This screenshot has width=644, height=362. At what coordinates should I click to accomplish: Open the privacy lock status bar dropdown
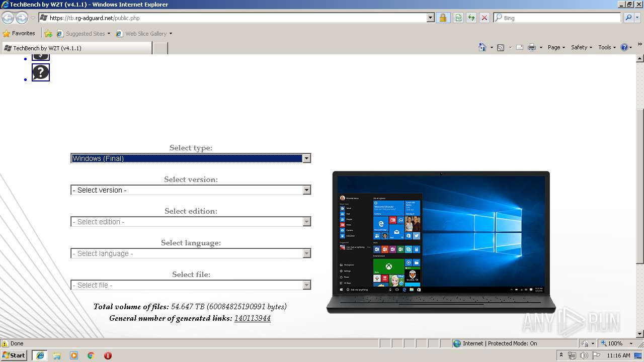[x=588, y=343]
